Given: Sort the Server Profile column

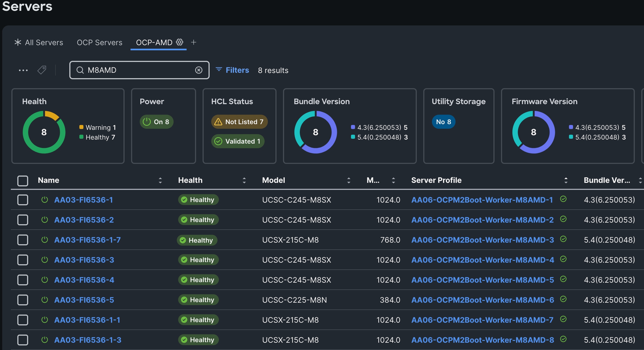Looking at the screenshot, I should coord(566,180).
